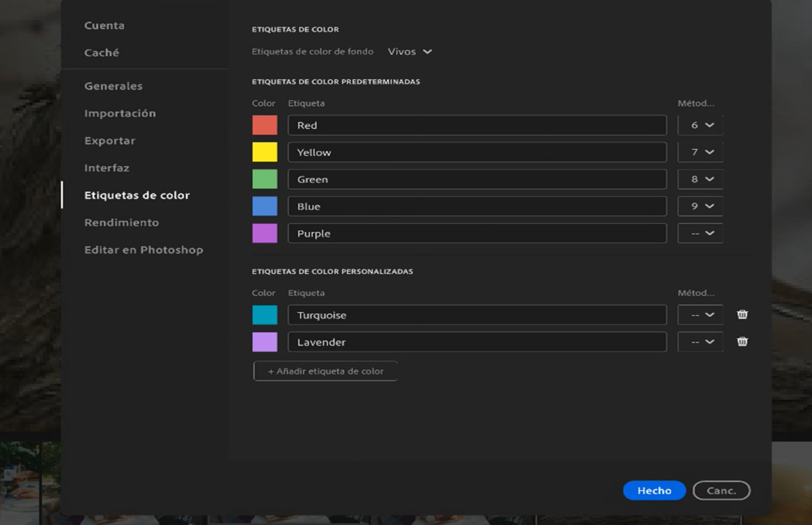Image resolution: width=812 pixels, height=525 pixels.
Task: Click the lavender color swatch
Action: tap(265, 342)
